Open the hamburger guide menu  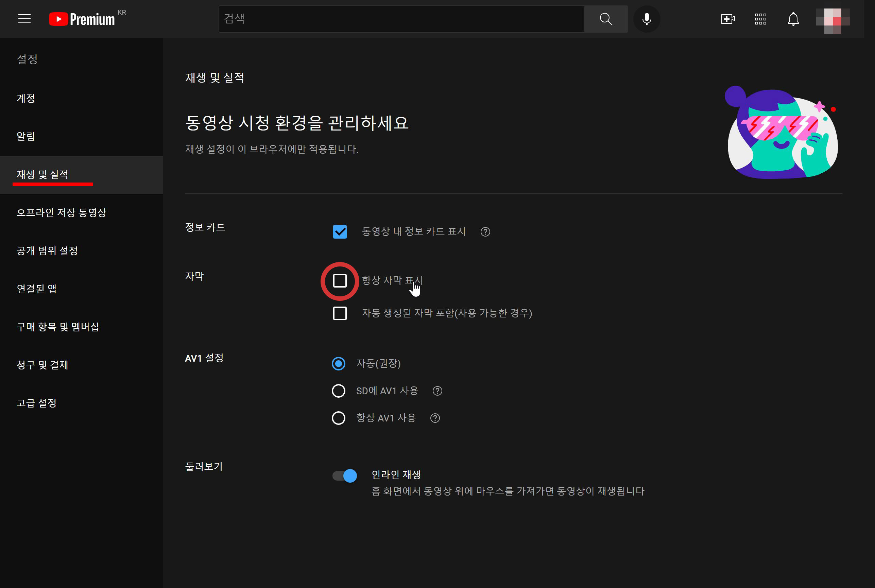[x=24, y=19]
